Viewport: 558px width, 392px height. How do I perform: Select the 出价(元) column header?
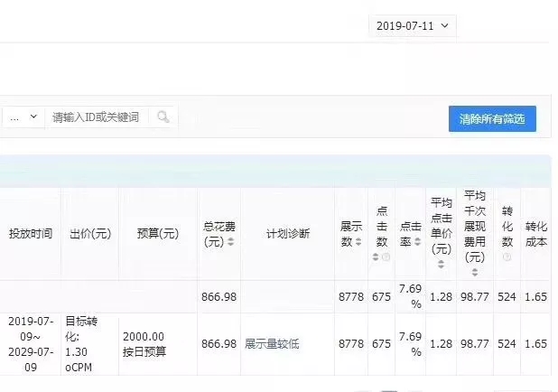point(89,234)
